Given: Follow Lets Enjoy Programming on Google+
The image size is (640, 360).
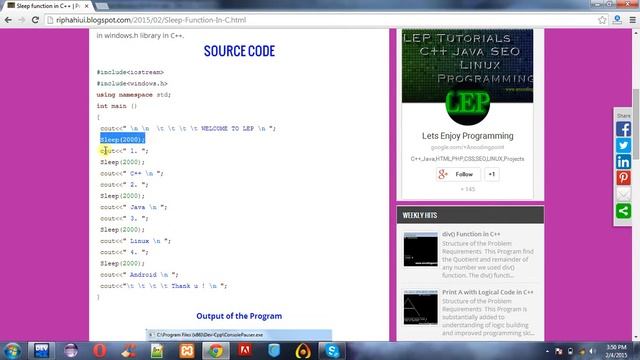Looking at the screenshot, I should pos(458,174).
